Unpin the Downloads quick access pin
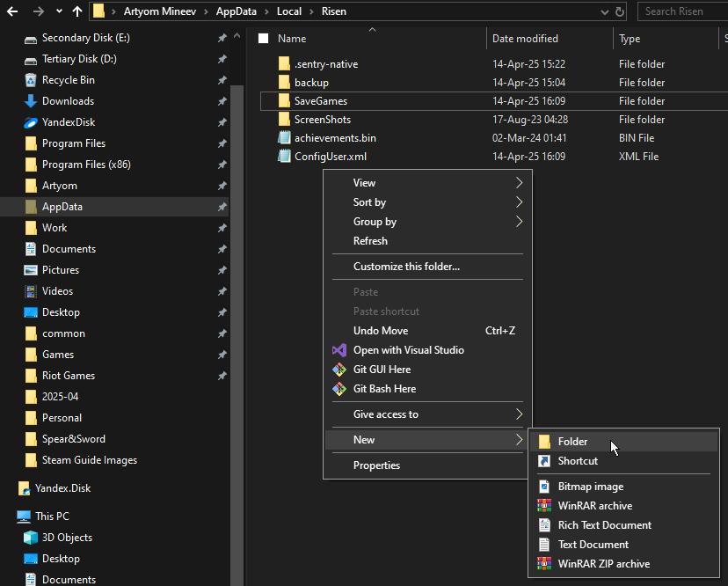 coord(222,101)
